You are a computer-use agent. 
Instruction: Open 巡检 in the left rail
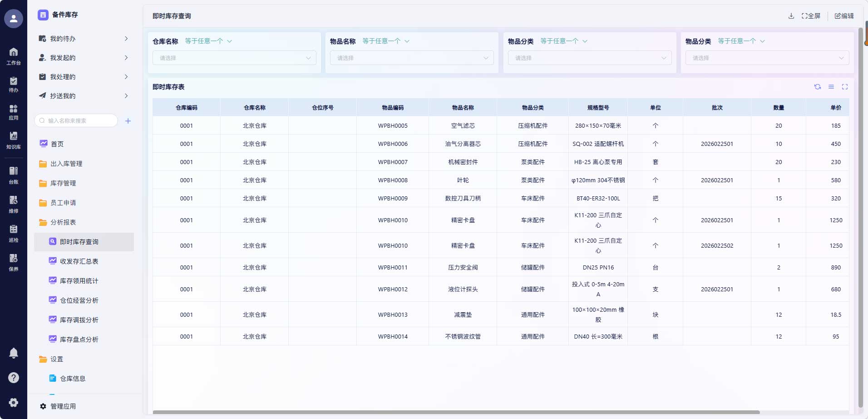pos(14,233)
